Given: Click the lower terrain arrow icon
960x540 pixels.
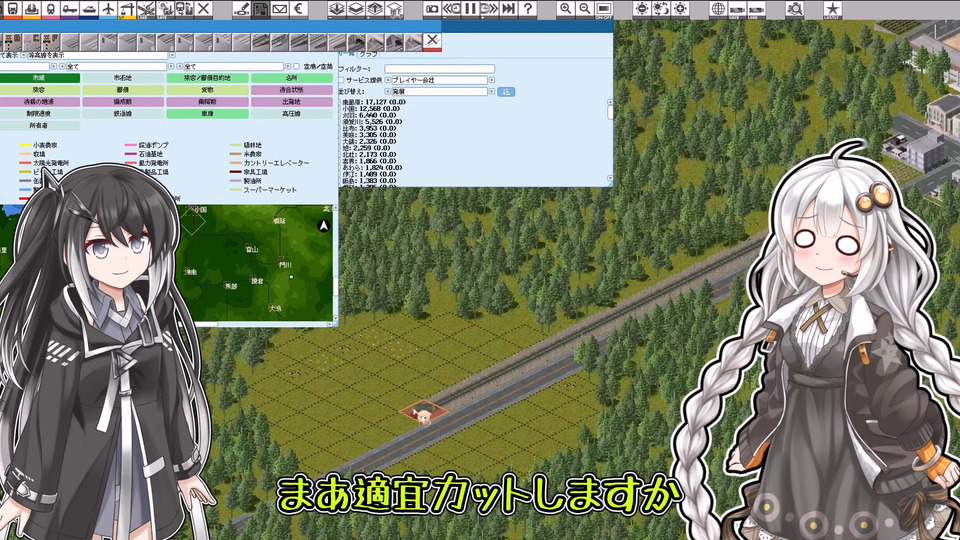Looking at the screenshot, I should click(x=337, y=9).
